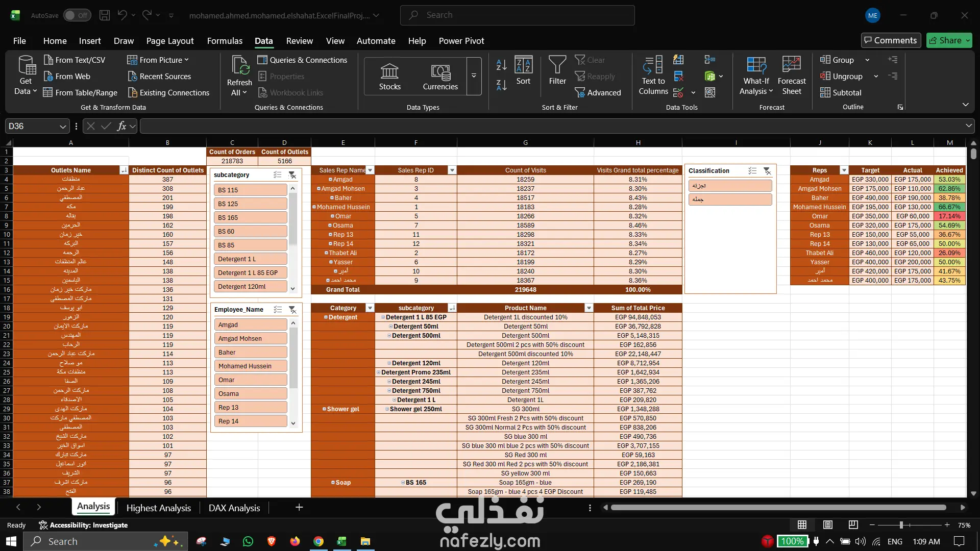Viewport: 980px width, 551px height.
Task: Open the Sort dialog icon
Action: [x=523, y=65]
